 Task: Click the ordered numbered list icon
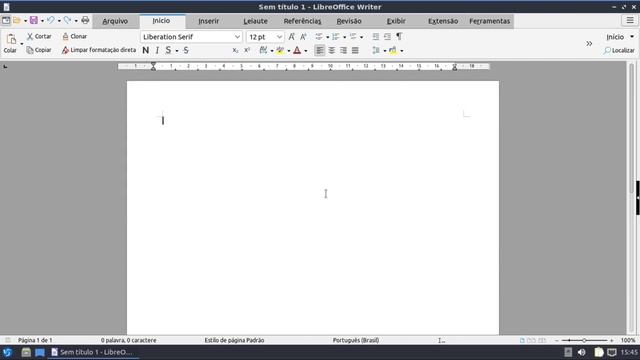[336, 37]
